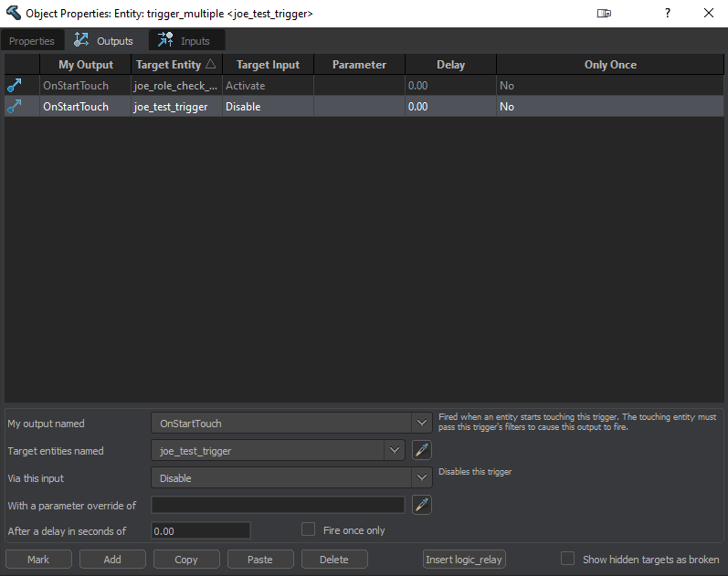Switch to the Properties tab
This screenshot has width=728, height=576.
pos(32,41)
